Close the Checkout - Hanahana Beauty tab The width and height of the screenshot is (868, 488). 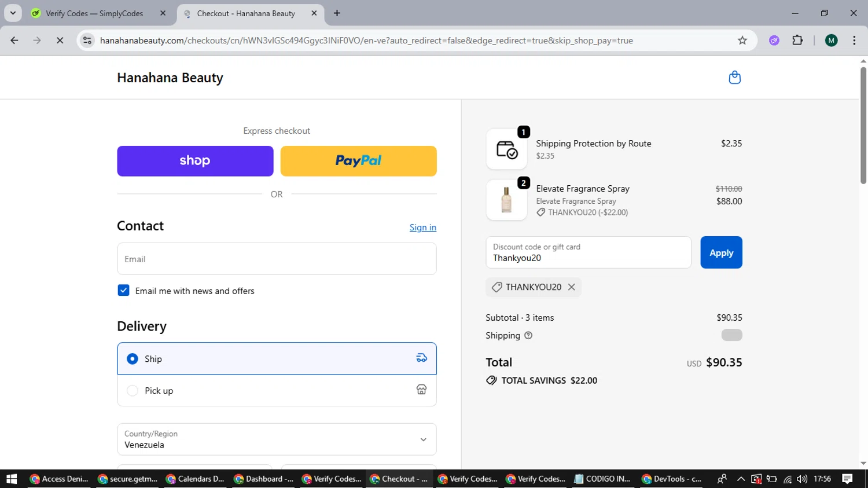(314, 13)
